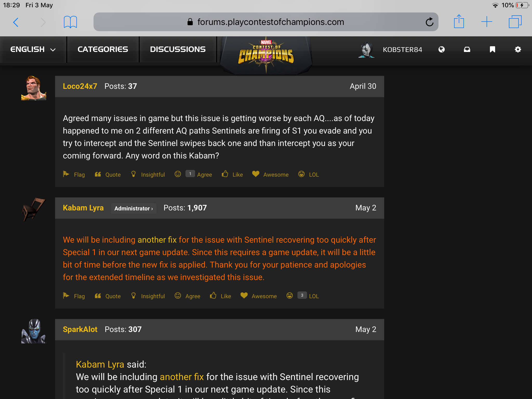
Task: Open the inbox messages icon
Action: [467, 49]
